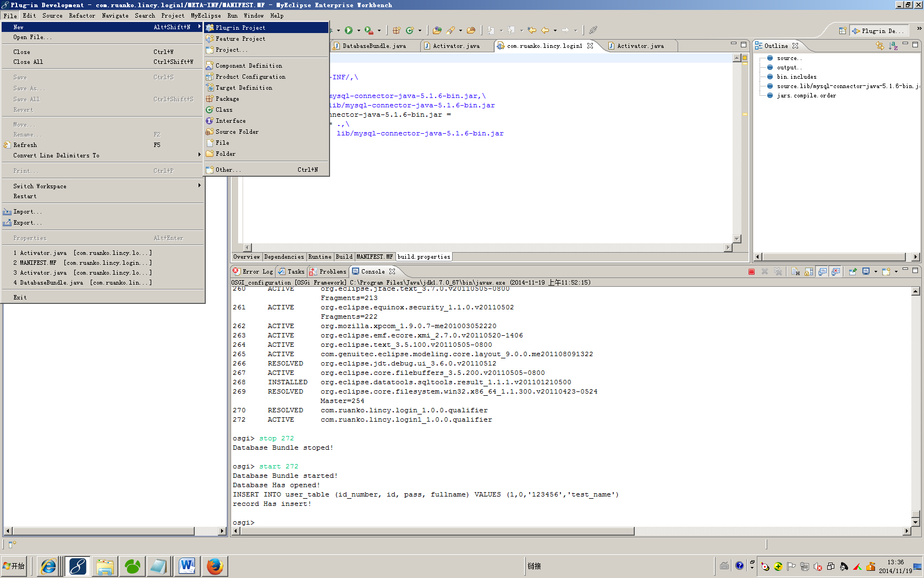Select jars.compile.order in Outline
This screenshot has width=924, height=578.
tap(806, 95)
